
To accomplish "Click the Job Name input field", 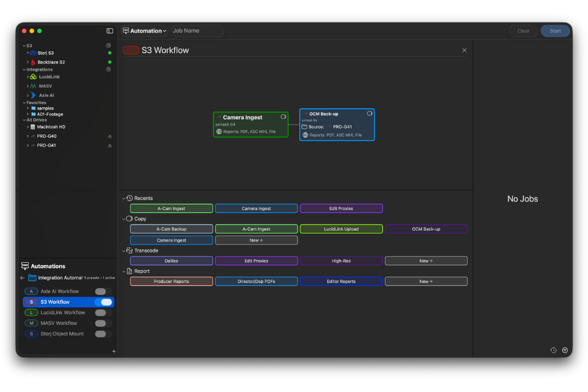I will pos(196,31).
